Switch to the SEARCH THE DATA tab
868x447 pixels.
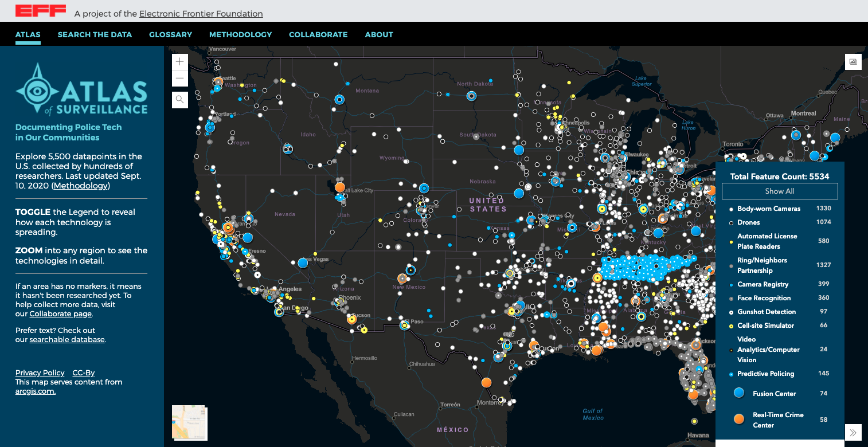(x=95, y=34)
